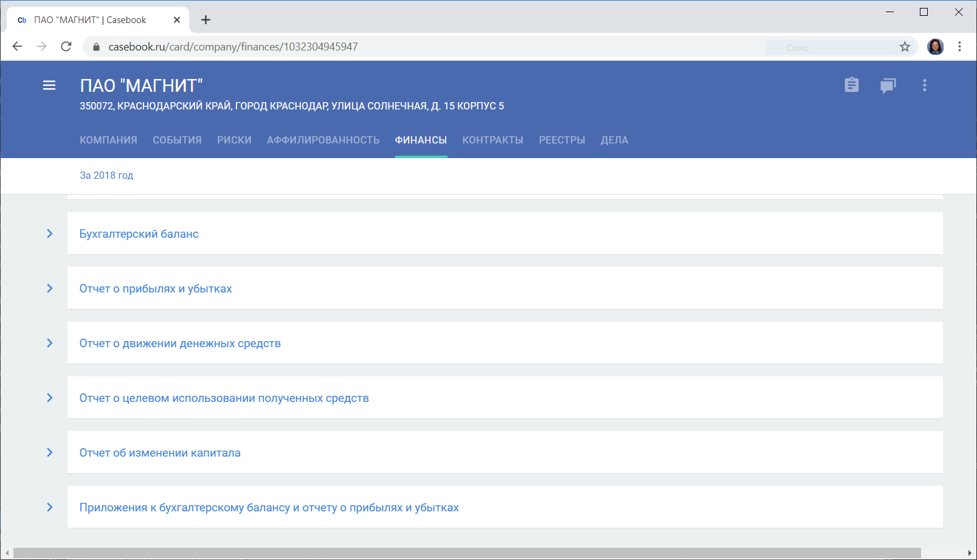Screen dimensions: 977x560
Task: Open the comments chat icon
Action: click(x=888, y=86)
